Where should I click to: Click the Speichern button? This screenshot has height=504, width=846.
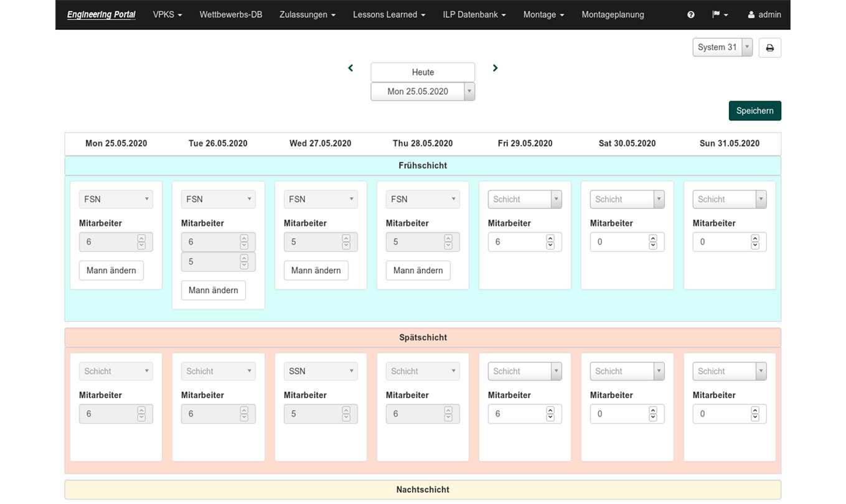(x=754, y=111)
